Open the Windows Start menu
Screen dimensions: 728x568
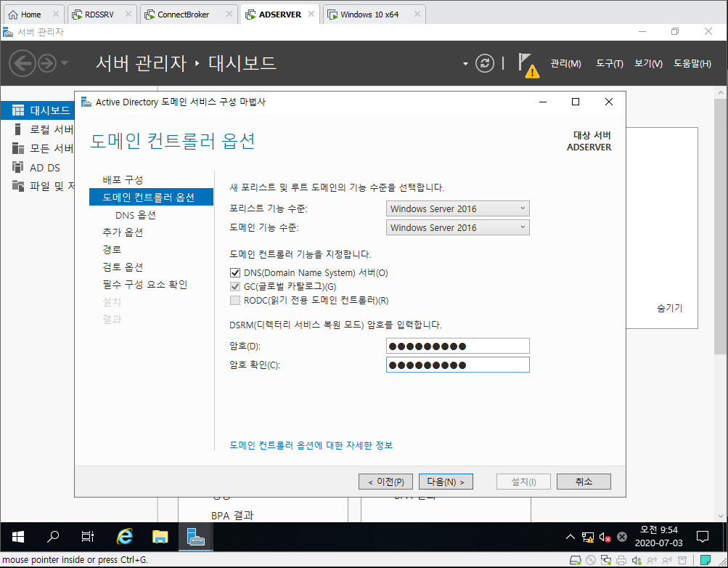[x=17, y=537]
